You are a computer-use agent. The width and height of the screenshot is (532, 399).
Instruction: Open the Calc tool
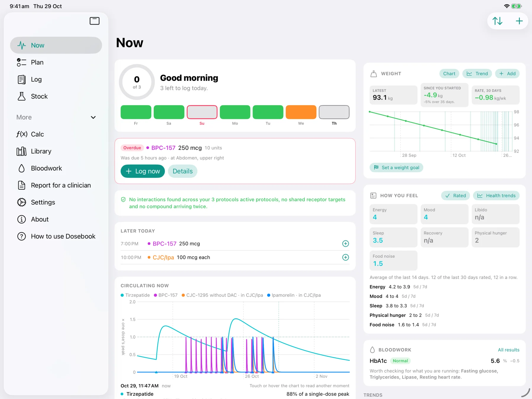point(56,134)
